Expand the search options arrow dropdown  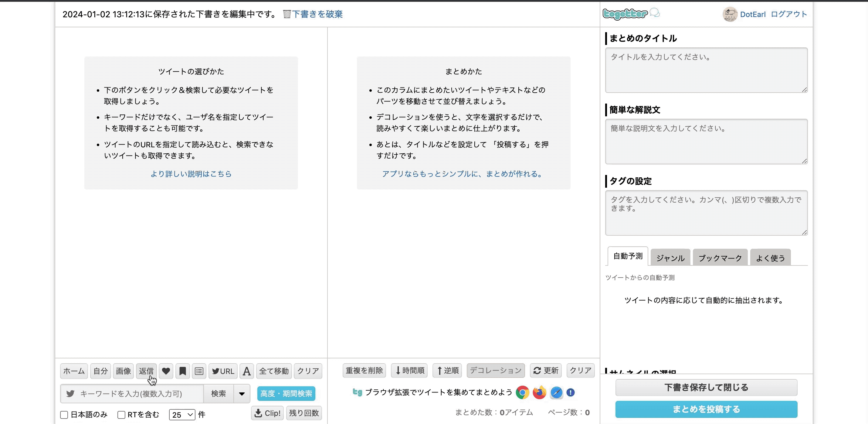tap(242, 394)
